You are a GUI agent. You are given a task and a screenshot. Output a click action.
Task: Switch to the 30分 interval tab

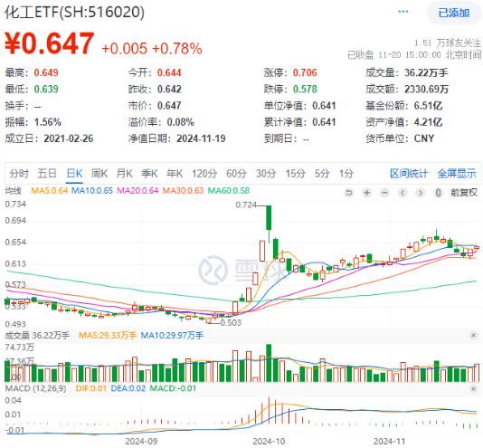(266, 174)
